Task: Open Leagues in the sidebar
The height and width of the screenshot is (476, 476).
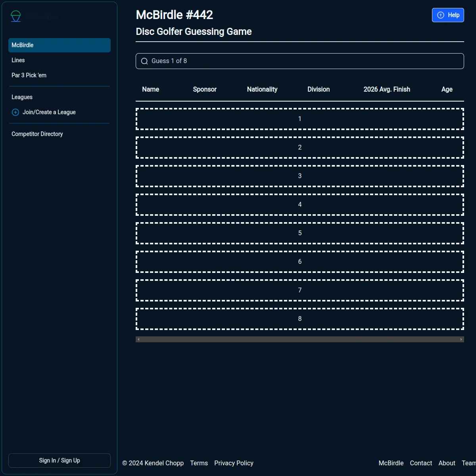Action: click(22, 97)
